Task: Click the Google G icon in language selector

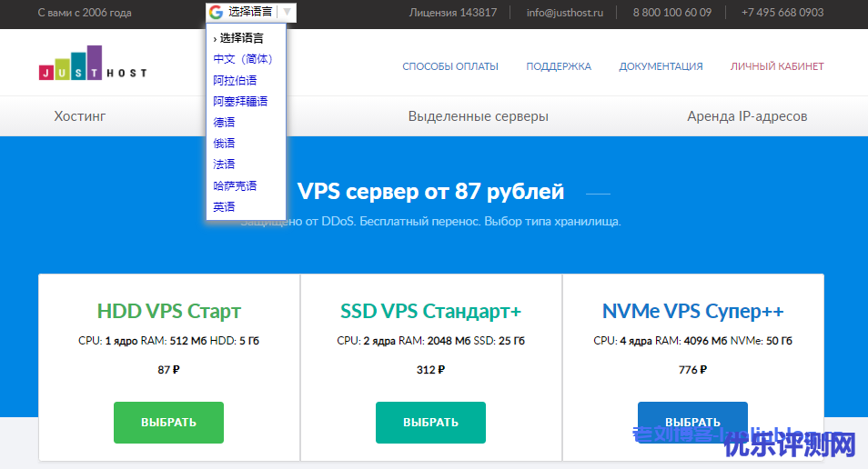Action: coord(216,13)
